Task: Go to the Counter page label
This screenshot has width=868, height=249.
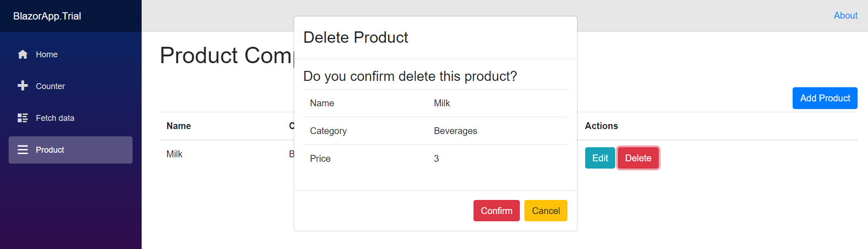Action: coord(50,86)
